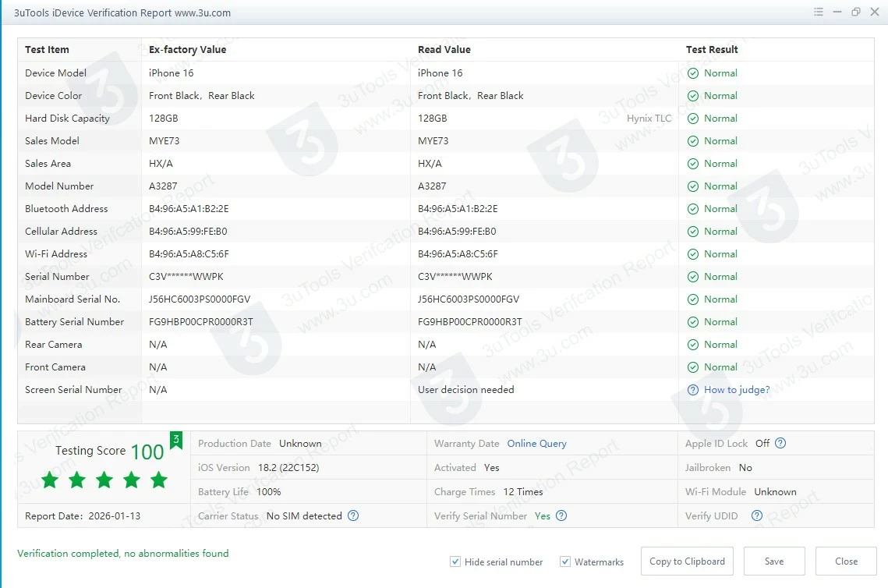Click the green badge beside Testing Score 100

176,441
